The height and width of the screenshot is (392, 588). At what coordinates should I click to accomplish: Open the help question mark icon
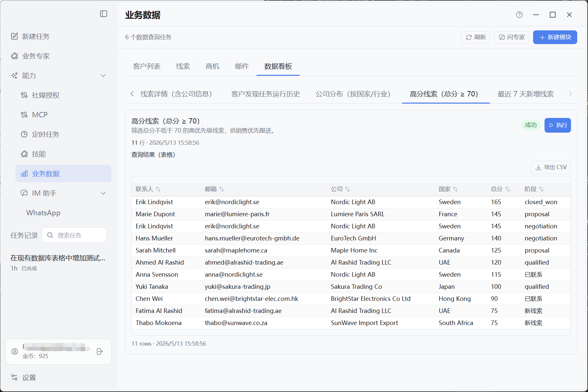coord(519,15)
